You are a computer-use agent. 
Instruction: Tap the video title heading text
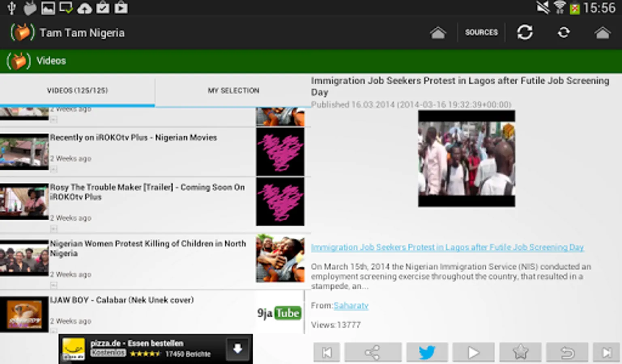pyautogui.click(x=460, y=86)
